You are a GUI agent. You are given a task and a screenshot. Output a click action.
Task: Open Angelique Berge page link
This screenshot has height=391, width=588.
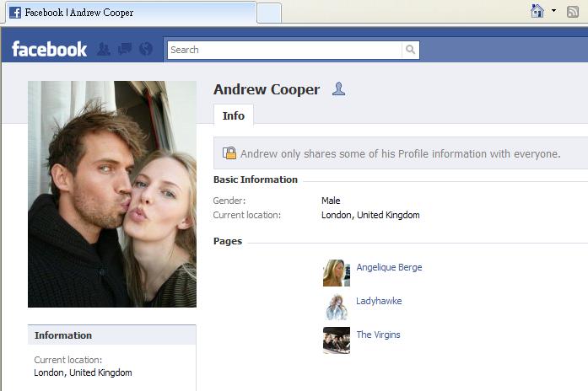point(389,267)
